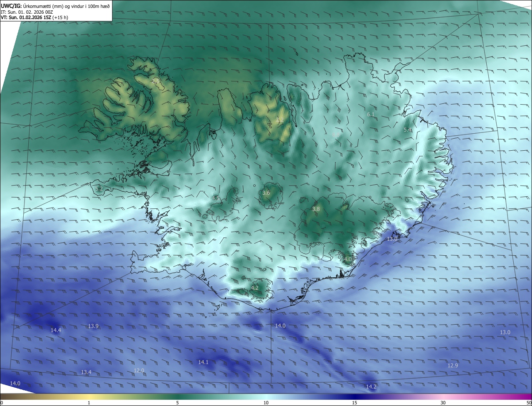This screenshot has height=406, width=532.
Task: Click the color scale tick labeled 30
Action: [x=443, y=403]
